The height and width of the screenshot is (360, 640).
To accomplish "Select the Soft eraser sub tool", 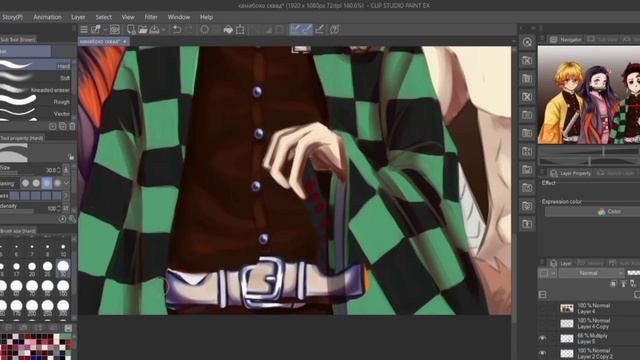I will coord(36,77).
